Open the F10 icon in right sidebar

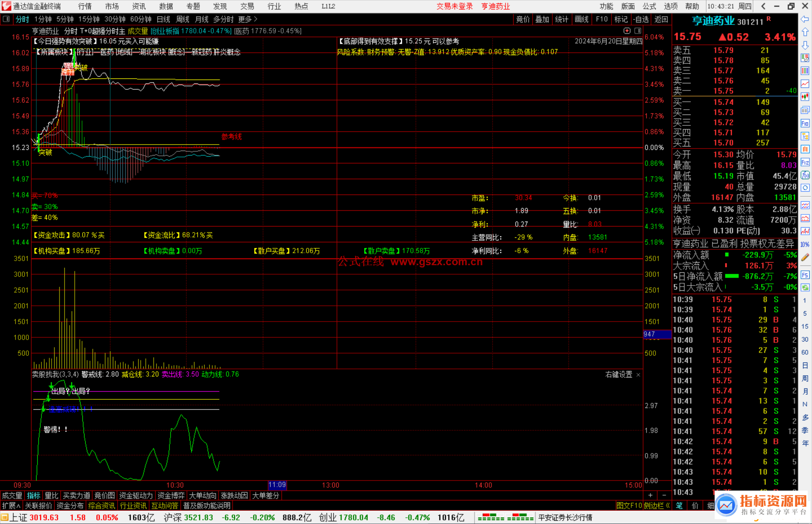[x=805, y=123]
